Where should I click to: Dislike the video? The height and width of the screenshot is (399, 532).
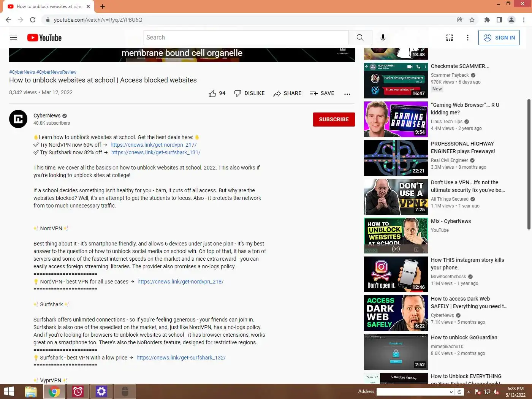click(x=249, y=93)
